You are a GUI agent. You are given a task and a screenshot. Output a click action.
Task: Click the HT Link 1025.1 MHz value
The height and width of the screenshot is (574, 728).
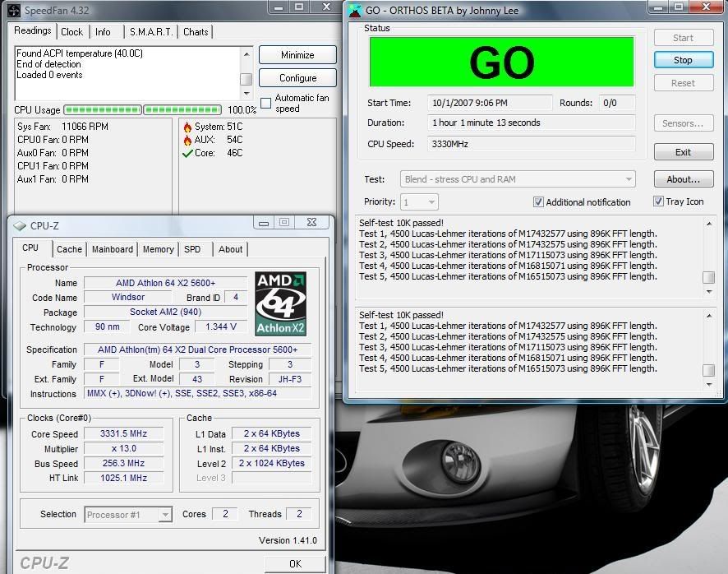pyautogui.click(x=123, y=478)
